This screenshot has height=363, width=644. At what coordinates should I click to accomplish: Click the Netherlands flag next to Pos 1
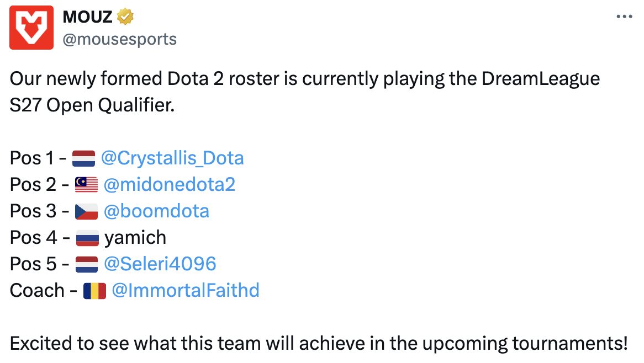pos(84,158)
